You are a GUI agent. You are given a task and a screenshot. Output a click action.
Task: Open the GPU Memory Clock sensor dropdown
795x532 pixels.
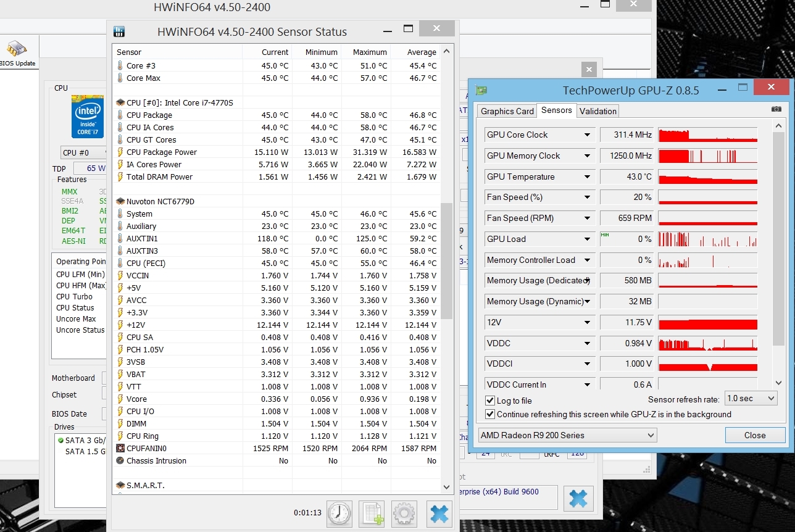tap(588, 156)
